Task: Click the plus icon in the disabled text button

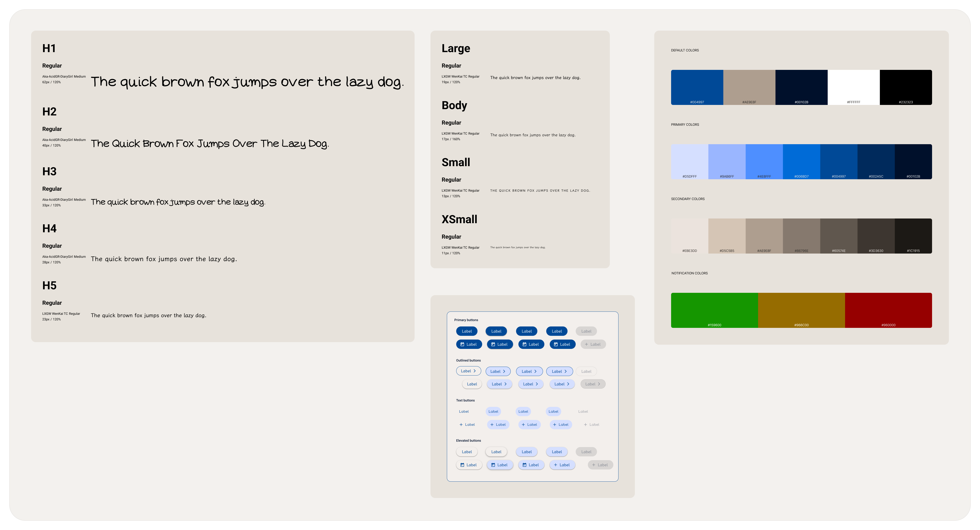Action: tap(586, 425)
